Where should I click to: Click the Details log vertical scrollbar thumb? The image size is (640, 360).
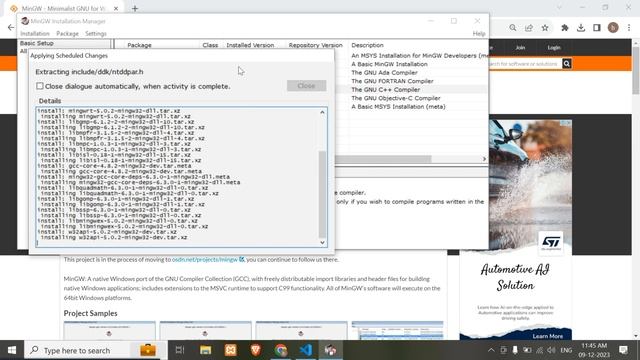[322, 194]
